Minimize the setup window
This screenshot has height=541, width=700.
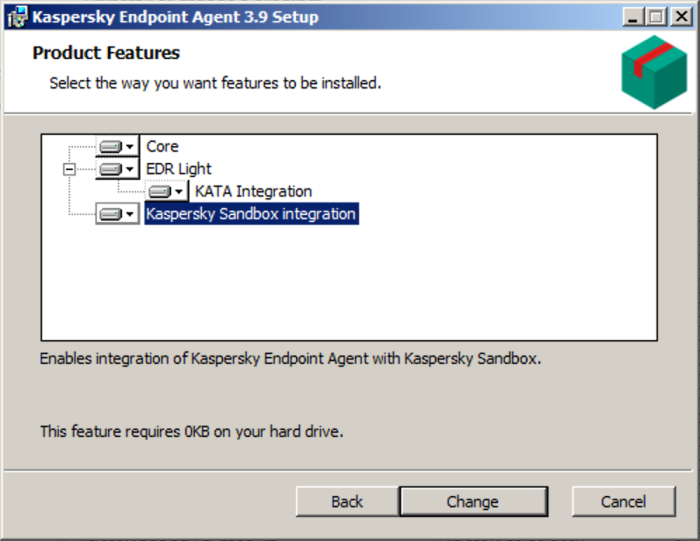point(633,17)
